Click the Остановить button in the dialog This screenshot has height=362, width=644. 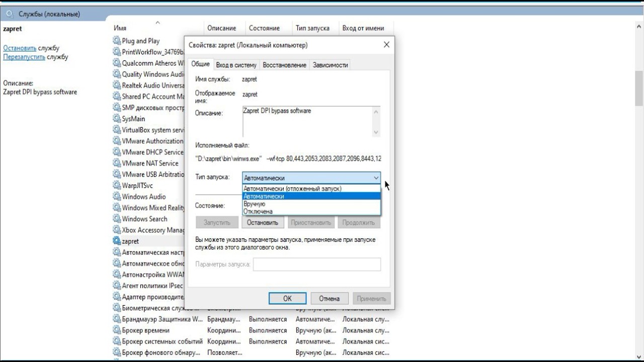click(263, 222)
